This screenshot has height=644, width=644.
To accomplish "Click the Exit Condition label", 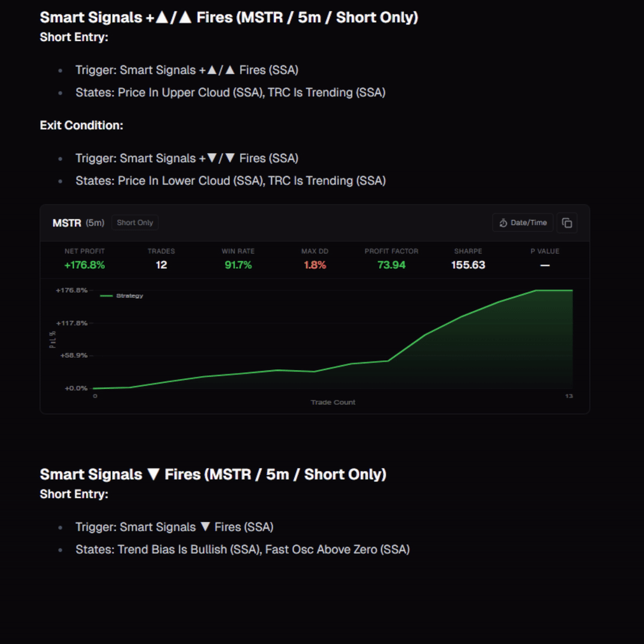I will click(81, 125).
